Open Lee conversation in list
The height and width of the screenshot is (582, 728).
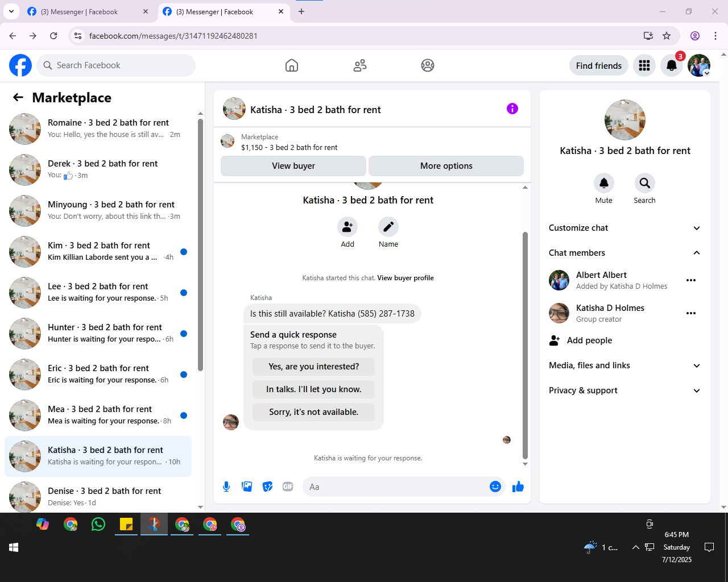98,293
